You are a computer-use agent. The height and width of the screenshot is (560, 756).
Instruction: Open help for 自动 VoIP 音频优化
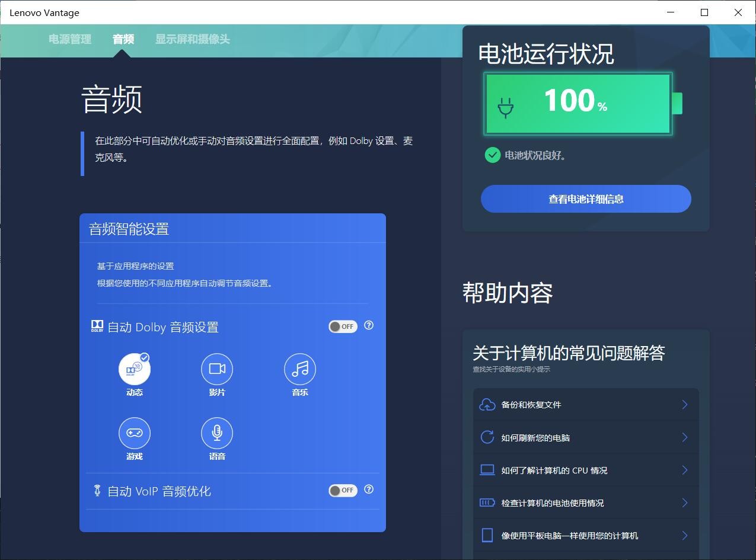coord(369,489)
